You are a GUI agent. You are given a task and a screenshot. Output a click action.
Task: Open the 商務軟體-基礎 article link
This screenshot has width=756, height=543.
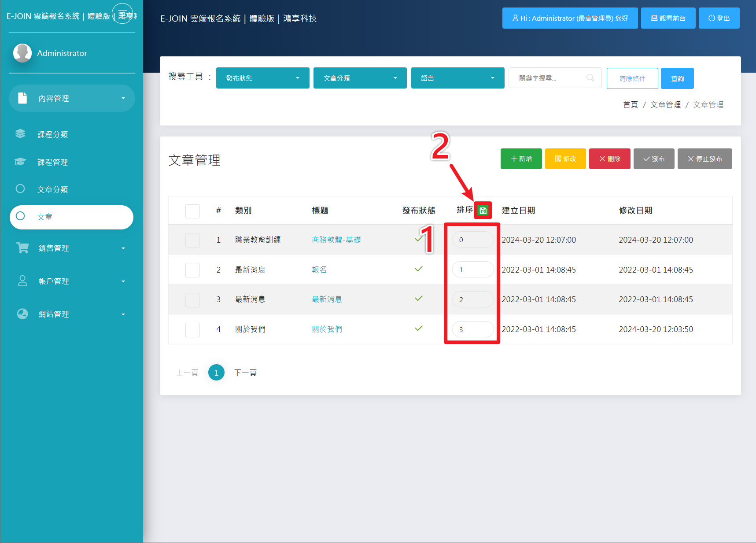336,240
